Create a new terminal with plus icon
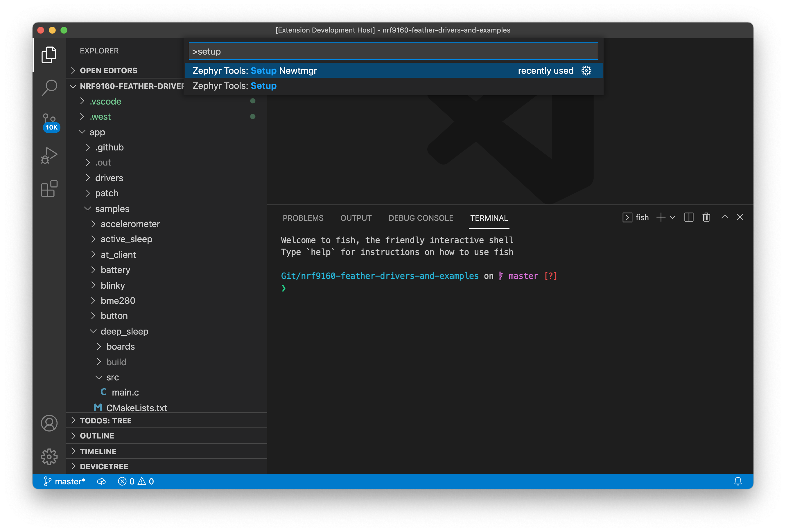This screenshot has height=532, width=786. (x=661, y=218)
